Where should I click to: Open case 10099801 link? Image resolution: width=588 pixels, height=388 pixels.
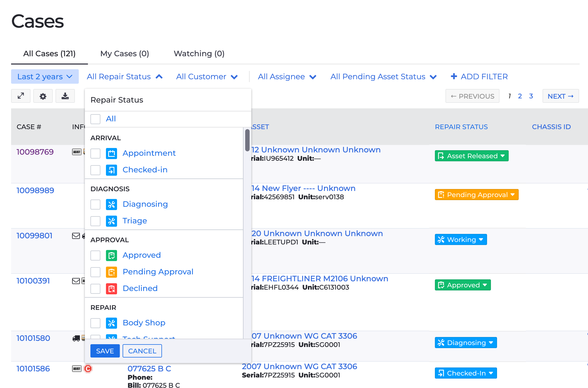pos(34,236)
